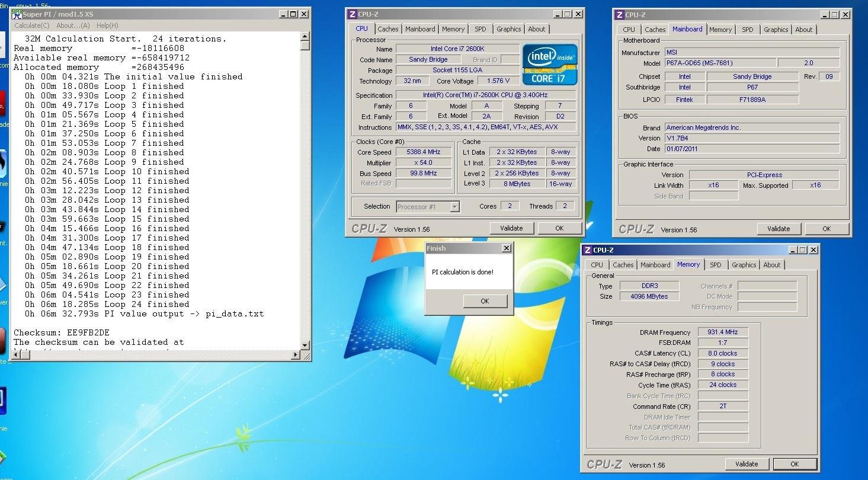The height and width of the screenshot is (480, 868).
Task: Select CPU tab in Mainboard window
Action: pos(629,30)
